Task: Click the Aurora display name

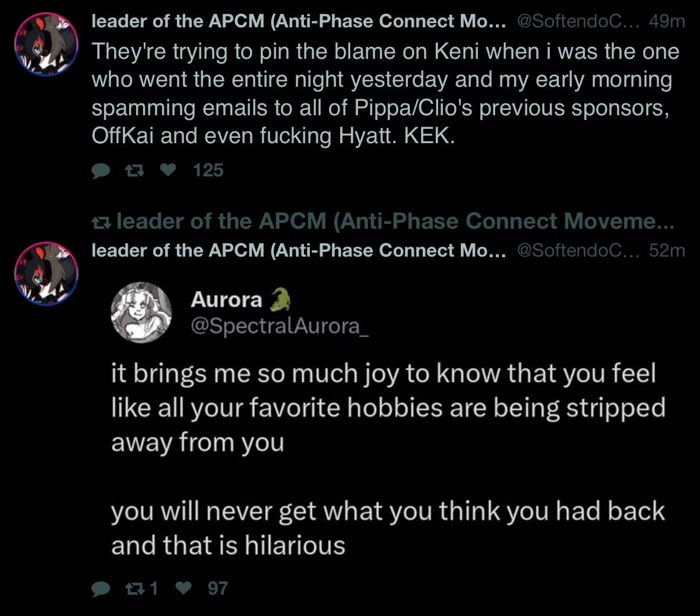Action: [226, 300]
